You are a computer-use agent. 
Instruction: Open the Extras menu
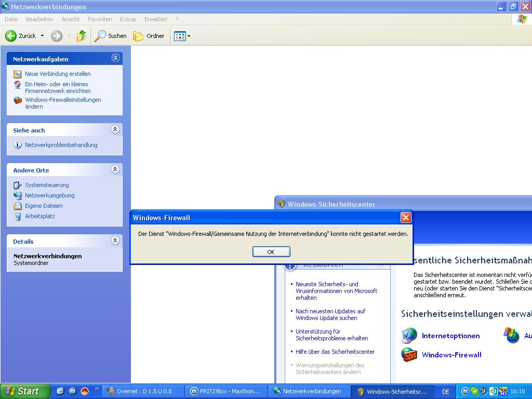click(128, 19)
